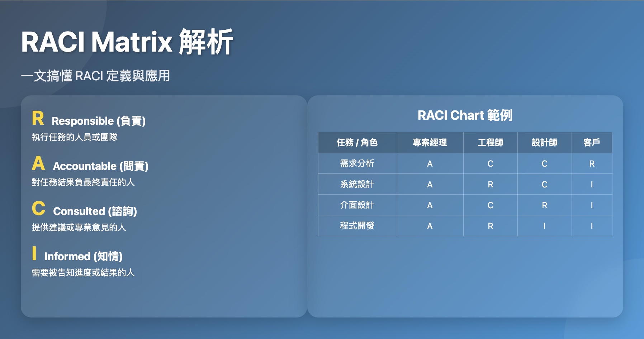Click the 專案經理 column header
Viewport: 644px width, 339px height.
tap(430, 143)
